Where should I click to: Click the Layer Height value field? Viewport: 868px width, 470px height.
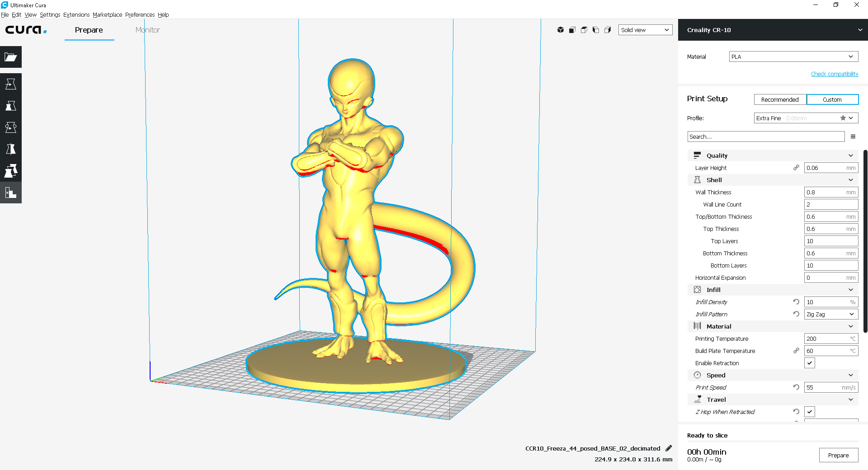click(831, 168)
